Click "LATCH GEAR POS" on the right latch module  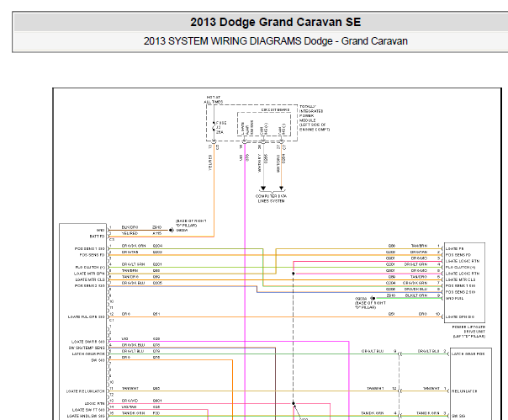pyautogui.click(x=468, y=354)
